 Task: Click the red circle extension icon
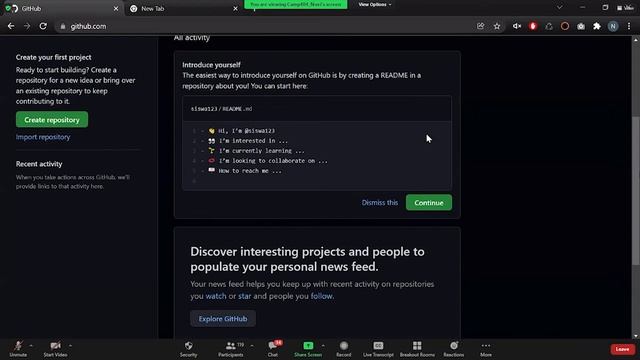tap(565, 26)
